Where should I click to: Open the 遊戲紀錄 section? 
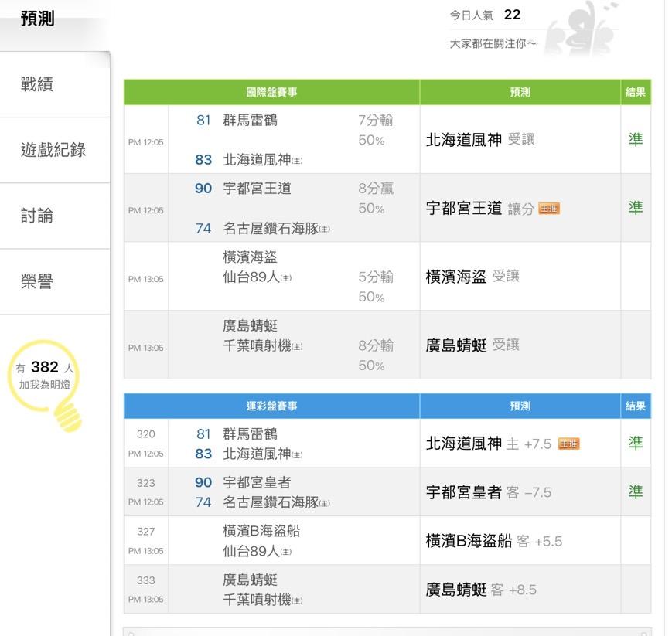click(53, 150)
